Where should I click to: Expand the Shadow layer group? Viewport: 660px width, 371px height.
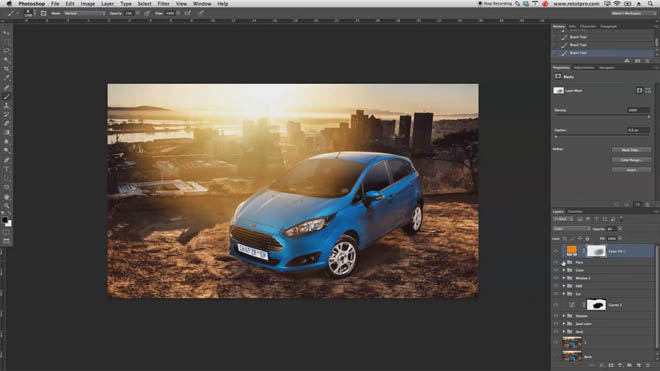[564, 316]
